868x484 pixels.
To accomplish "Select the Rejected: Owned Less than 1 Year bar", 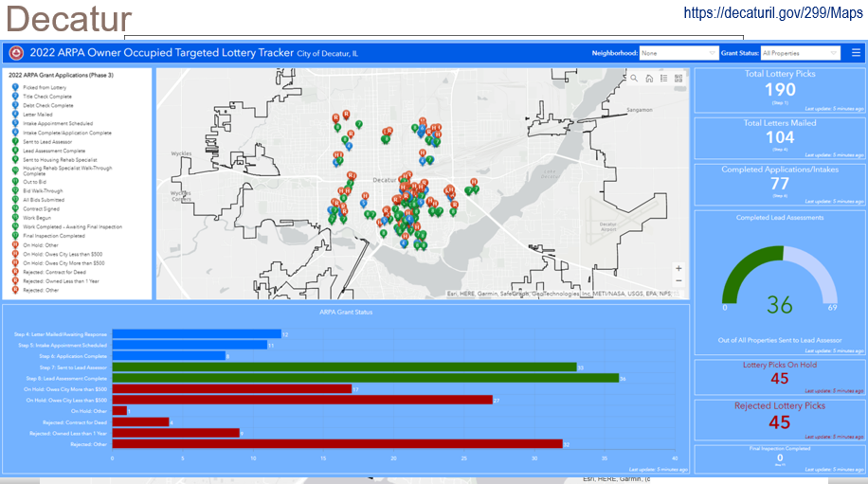I will 176,433.
